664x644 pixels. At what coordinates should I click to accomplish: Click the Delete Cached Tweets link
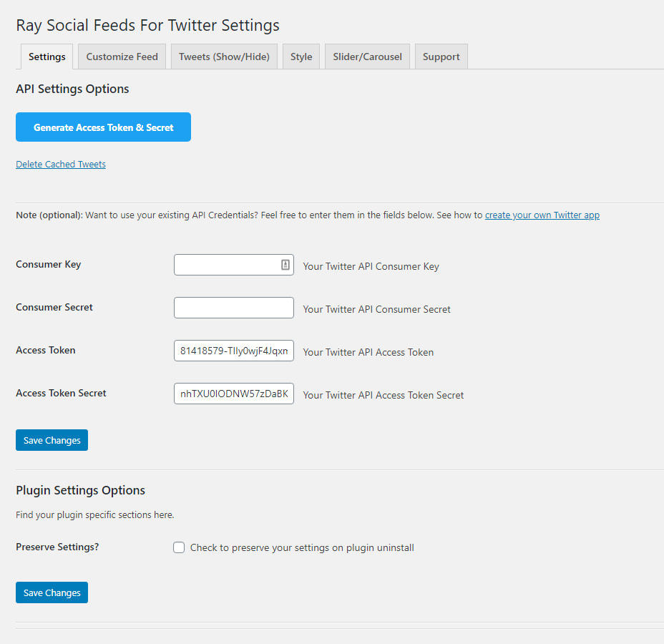click(61, 165)
